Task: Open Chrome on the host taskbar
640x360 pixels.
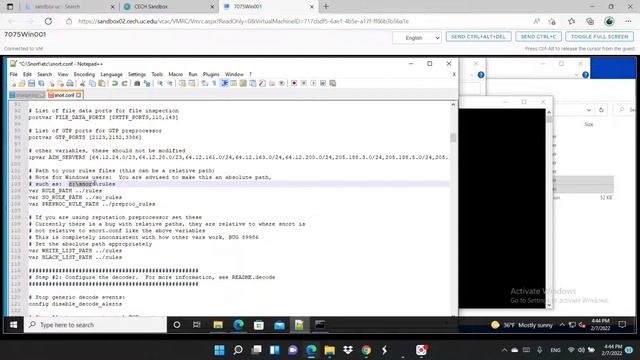Action: tap(366, 350)
